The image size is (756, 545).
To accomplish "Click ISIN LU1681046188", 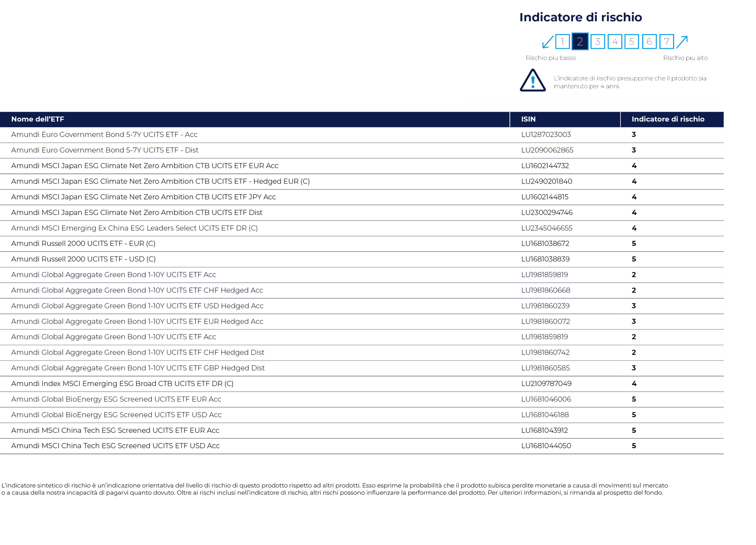I will [545, 415].
